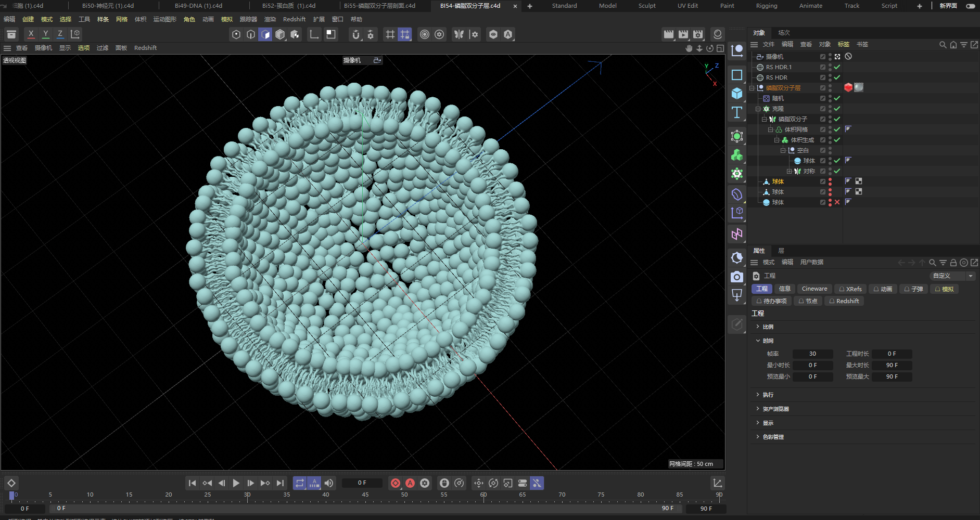Click the grey material sphere tag on 磷脂双分子层
The image size is (980, 520).
pos(859,87)
